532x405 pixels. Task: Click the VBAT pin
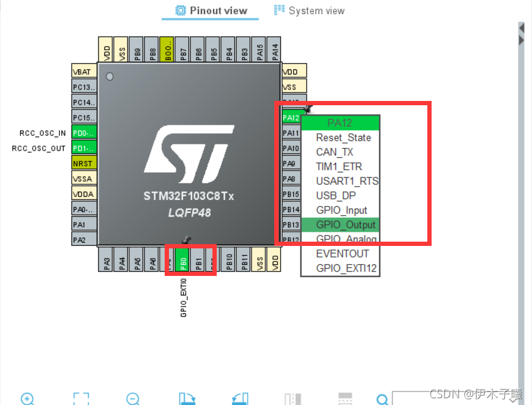(84, 72)
